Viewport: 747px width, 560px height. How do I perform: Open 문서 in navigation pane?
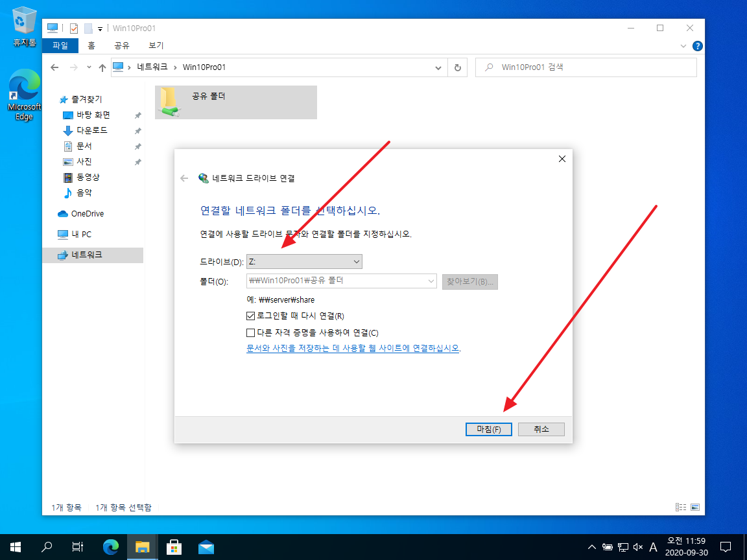click(84, 146)
